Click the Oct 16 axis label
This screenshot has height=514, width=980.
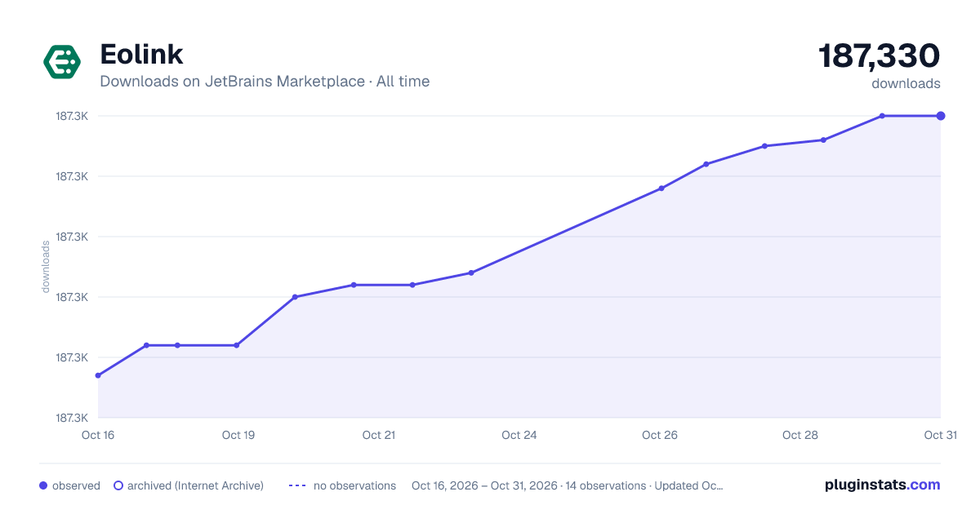pos(98,435)
